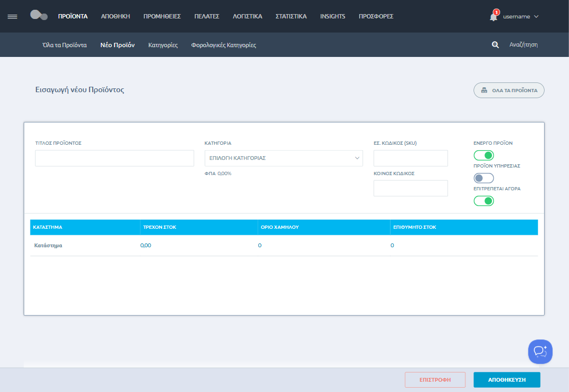This screenshot has height=392, width=569.
Task: Select the ΠΡΟΣΦΟΡΕΣ menu
Action: point(376,16)
